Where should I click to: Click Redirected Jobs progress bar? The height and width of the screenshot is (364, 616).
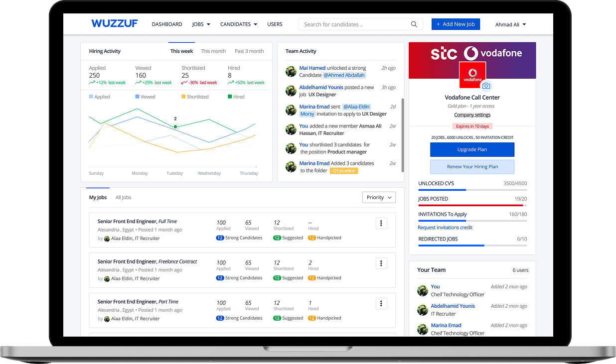pos(472,245)
